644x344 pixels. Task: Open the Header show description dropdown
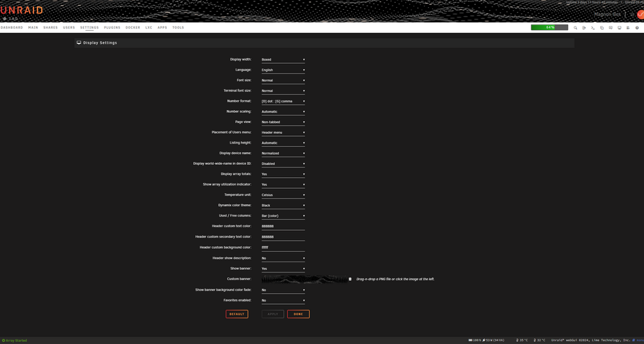283,258
